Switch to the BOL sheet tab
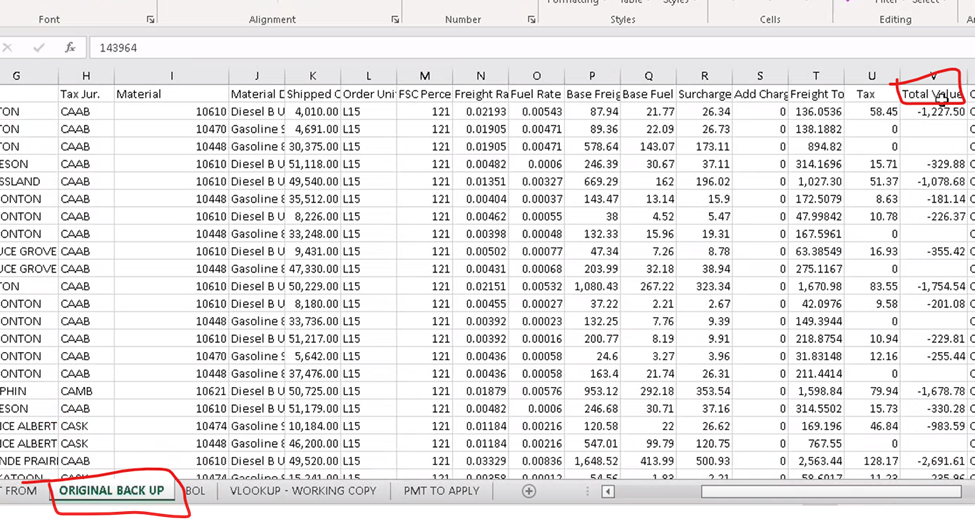975x519 pixels. [x=195, y=490]
